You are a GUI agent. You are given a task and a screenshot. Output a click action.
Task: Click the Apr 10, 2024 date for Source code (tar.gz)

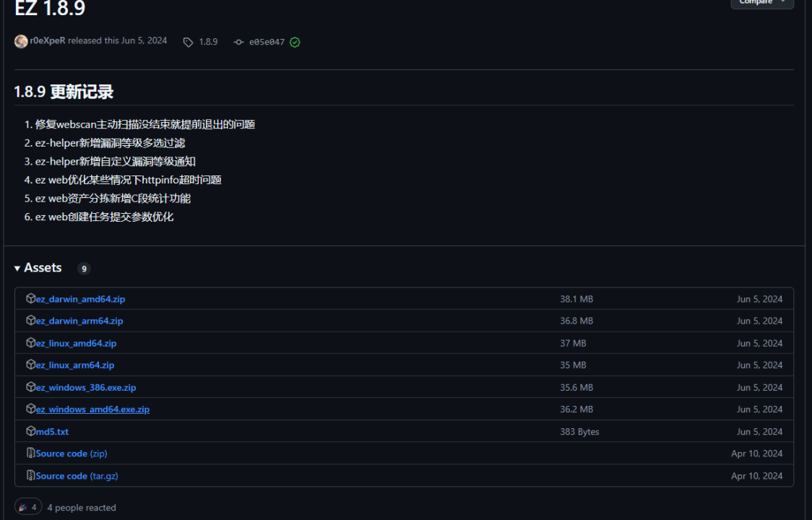(x=756, y=476)
